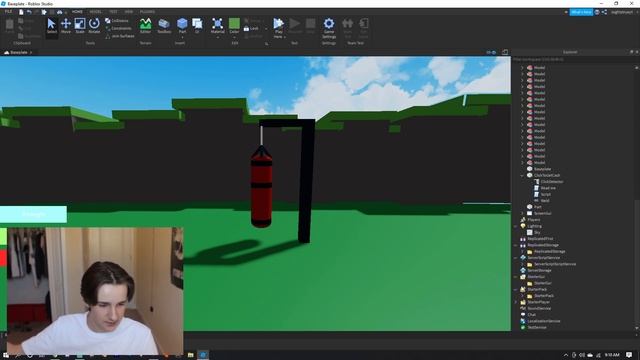
Task: Open the Toolbox panel
Action: tap(164, 26)
